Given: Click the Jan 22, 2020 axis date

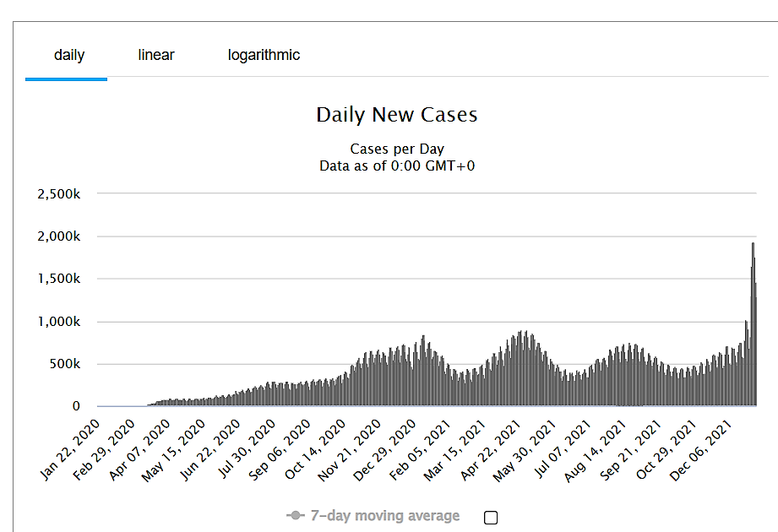Looking at the screenshot, I should 70,450.
